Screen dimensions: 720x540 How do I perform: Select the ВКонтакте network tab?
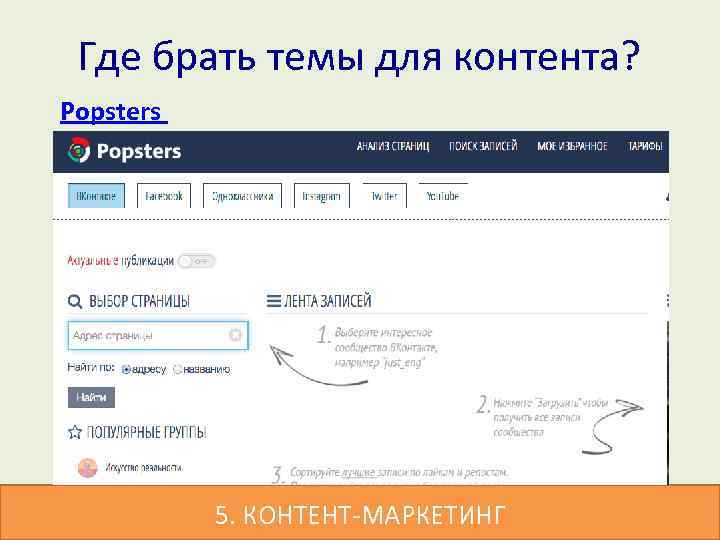coord(96,196)
